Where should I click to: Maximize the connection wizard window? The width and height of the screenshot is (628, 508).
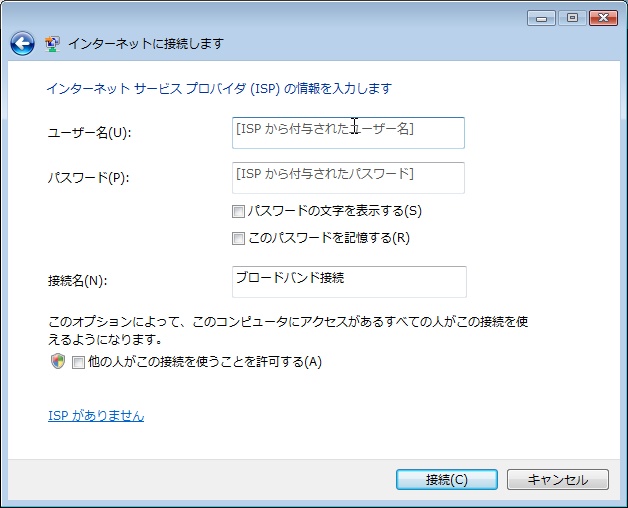coord(573,17)
